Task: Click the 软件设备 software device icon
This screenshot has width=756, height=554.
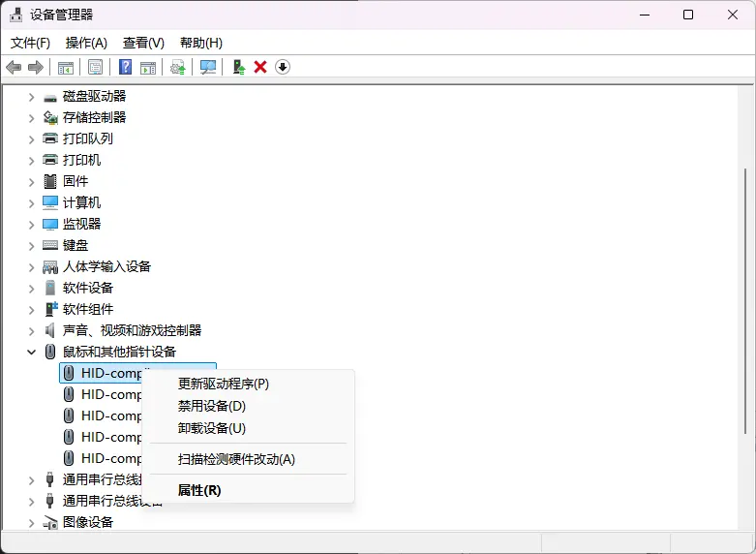Action: coord(50,288)
